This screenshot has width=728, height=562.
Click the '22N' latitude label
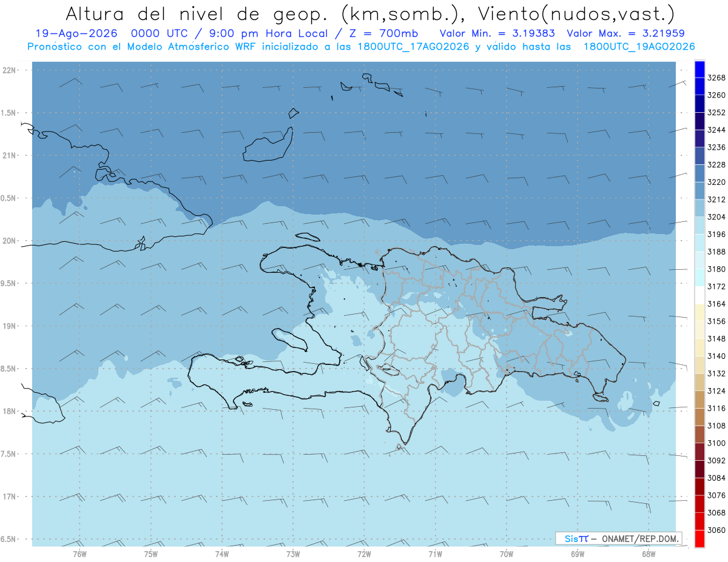[x=9, y=70]
